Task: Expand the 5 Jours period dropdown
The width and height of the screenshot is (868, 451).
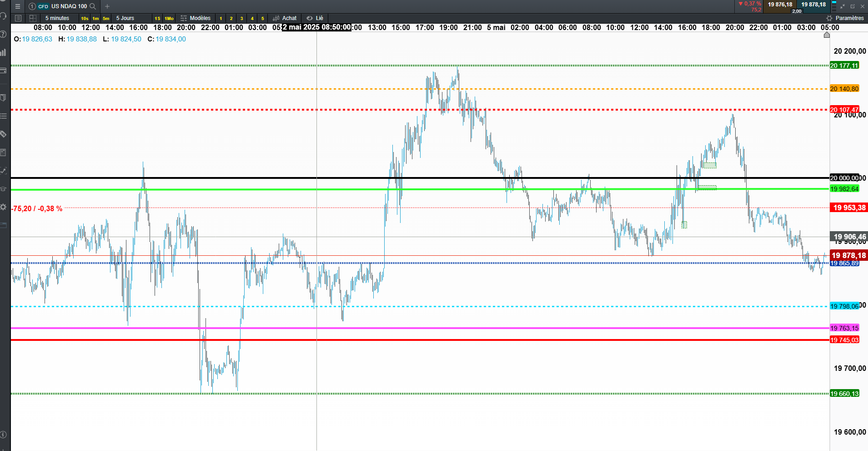Action: pos(125,18)
